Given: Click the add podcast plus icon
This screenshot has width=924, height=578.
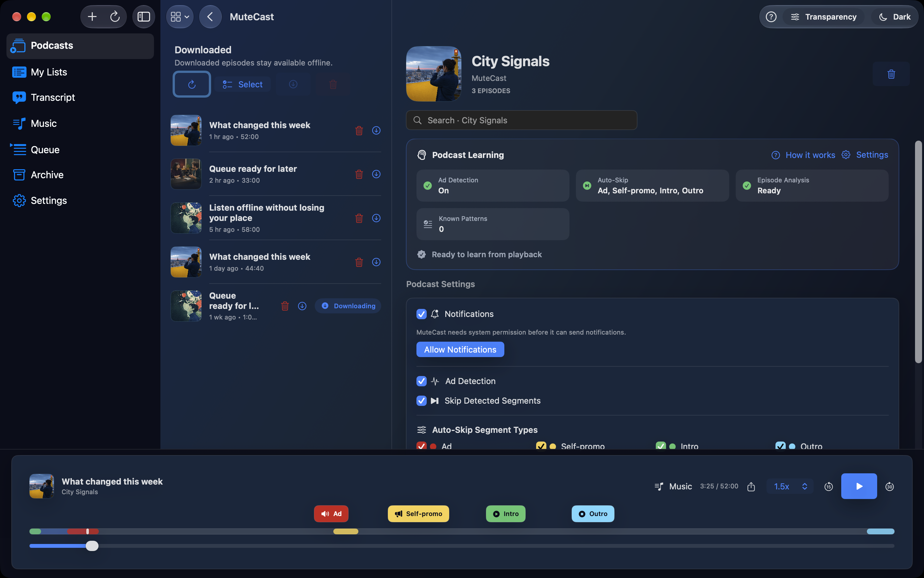Looking at the screenshot, I should click(92, 17).
